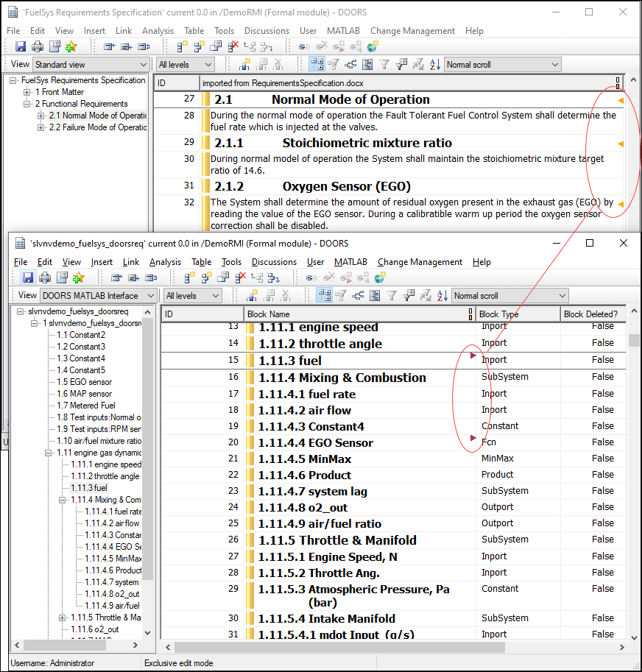Click the Block Deleted? column header
Viewport: 642px width, 672px height.
point(593,314)
